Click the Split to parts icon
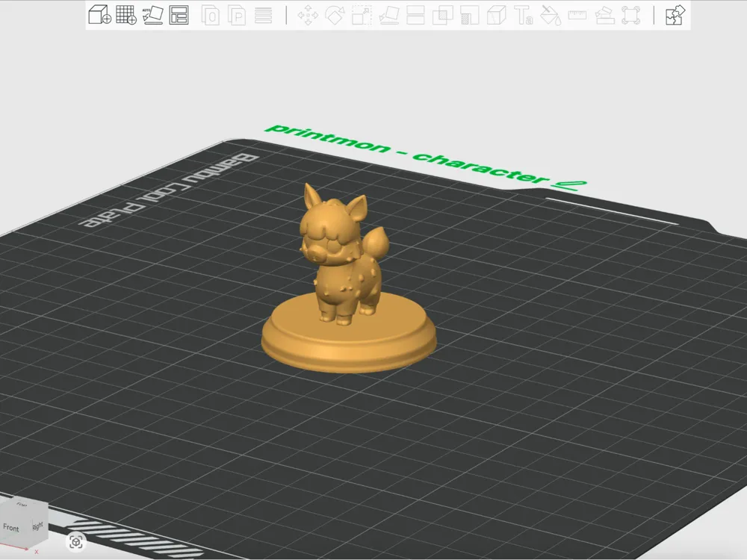Screen dimensions: 747x560 pyautogui.click(x=237, y=15)
